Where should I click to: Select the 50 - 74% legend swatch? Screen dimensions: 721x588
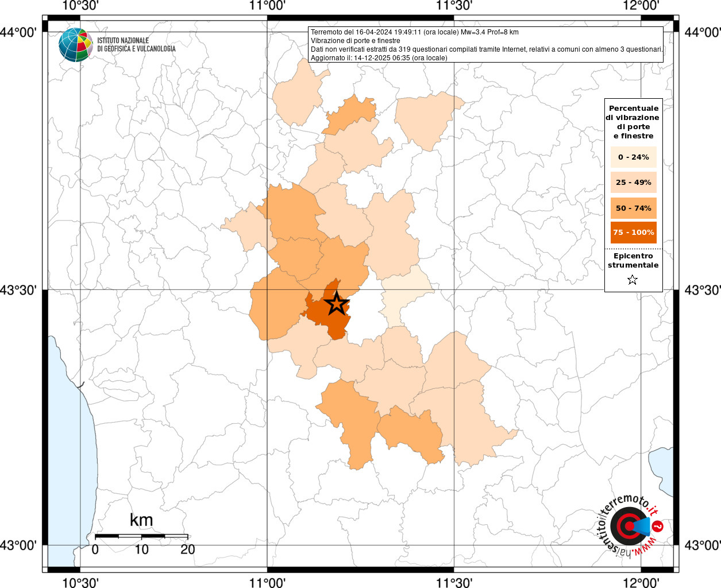[x=634, y=208]
